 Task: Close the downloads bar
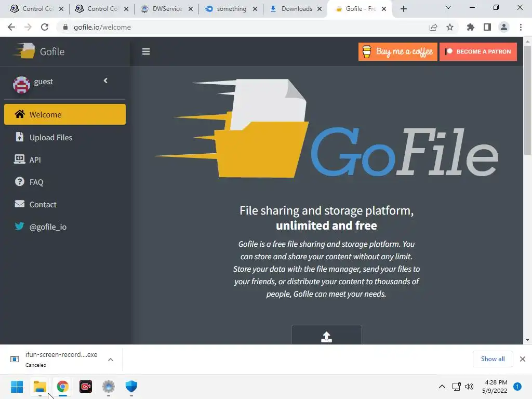tap(523, 359)
